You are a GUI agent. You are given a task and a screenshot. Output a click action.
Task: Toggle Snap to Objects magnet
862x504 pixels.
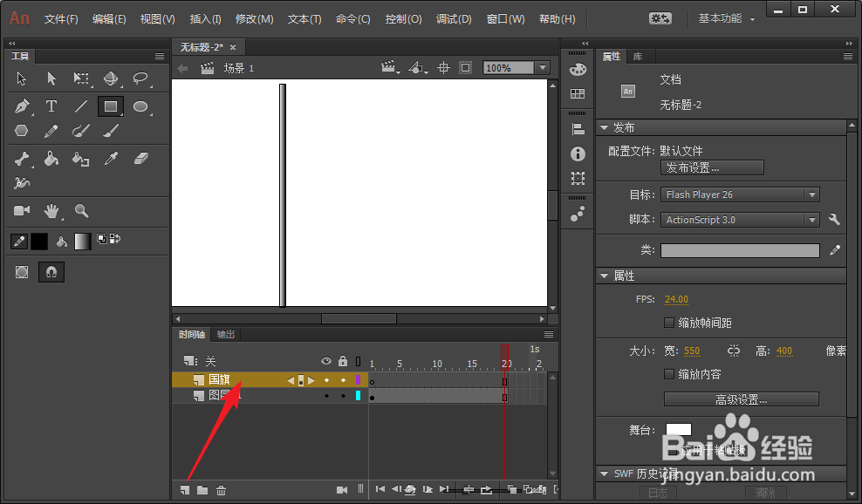(x=51, y=272)
